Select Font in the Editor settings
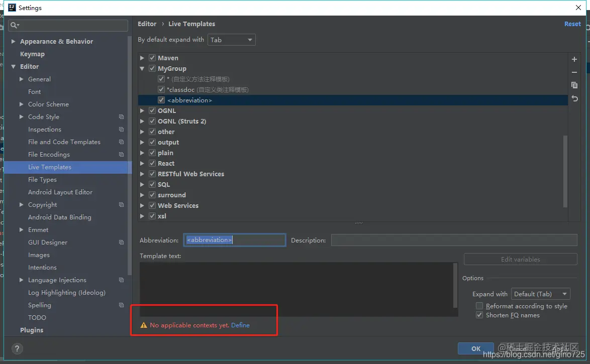This screenshot has width=590, height=364. 34,92
